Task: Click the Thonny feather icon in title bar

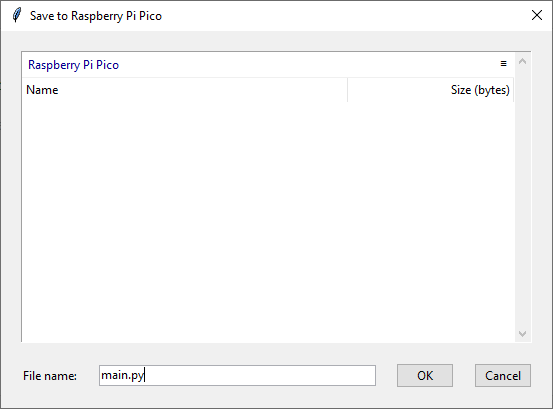Action: point(17,15)
